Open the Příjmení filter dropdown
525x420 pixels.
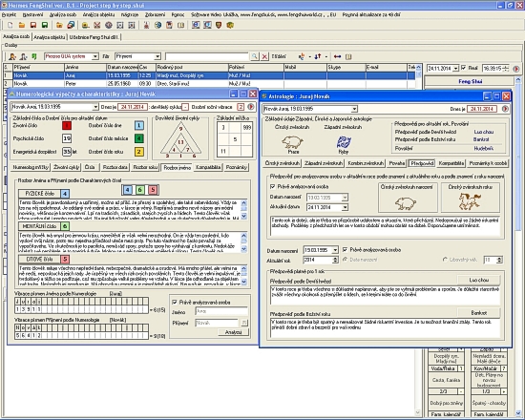pos(157,56)
